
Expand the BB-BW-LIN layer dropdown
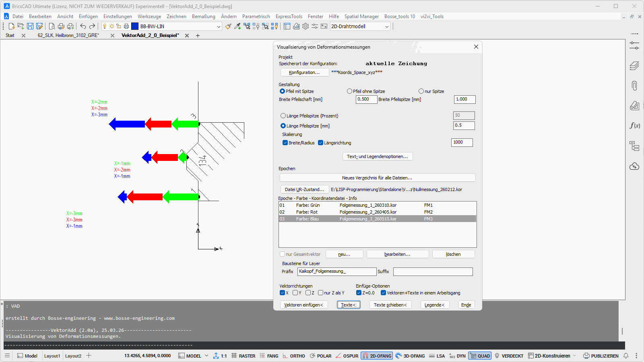219,27
